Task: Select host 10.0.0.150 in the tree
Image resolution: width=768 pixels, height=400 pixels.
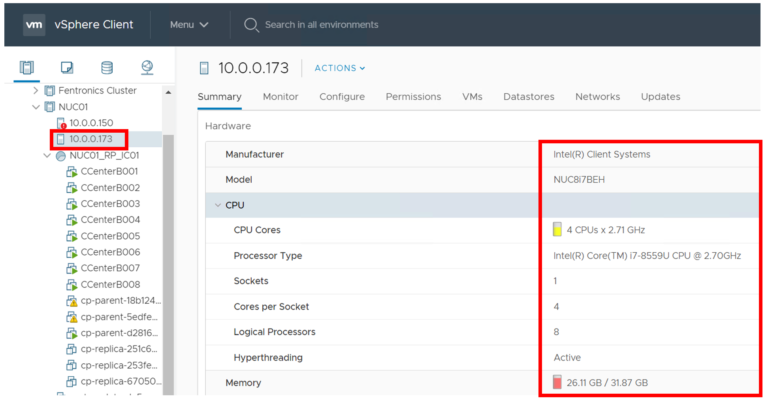Action: pos(91,123)
